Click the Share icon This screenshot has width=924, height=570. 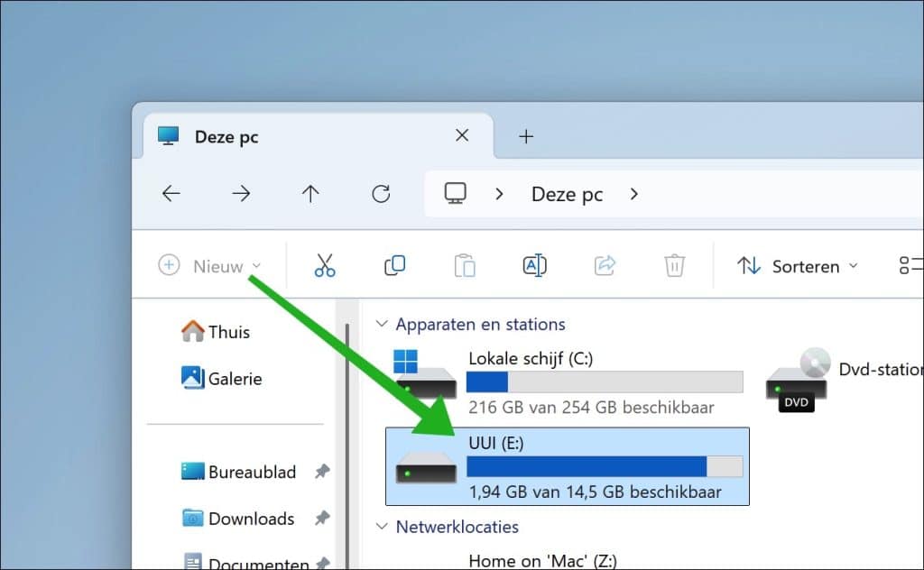(605, 264)
